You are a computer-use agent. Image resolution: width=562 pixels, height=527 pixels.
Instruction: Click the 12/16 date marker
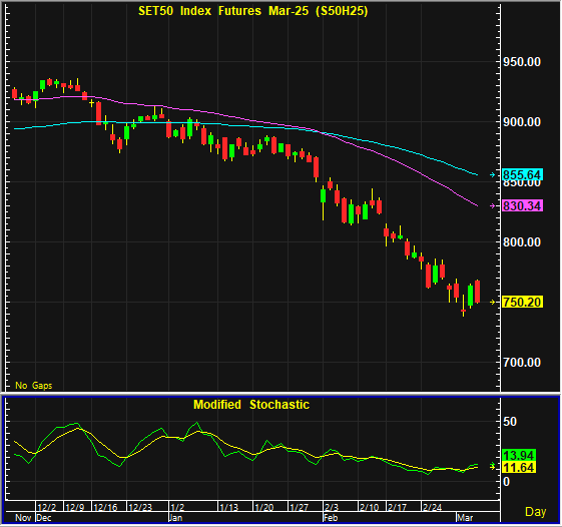[x=105, y=508]
